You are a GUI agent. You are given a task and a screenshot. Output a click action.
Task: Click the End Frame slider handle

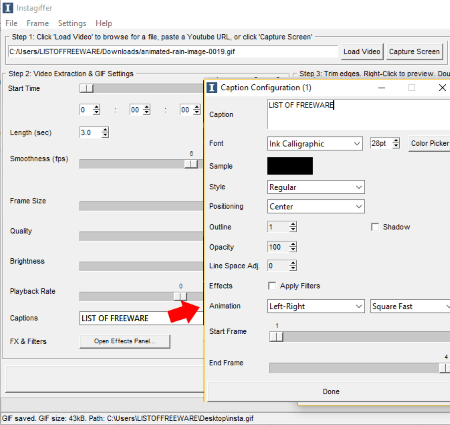pos(445,368)
